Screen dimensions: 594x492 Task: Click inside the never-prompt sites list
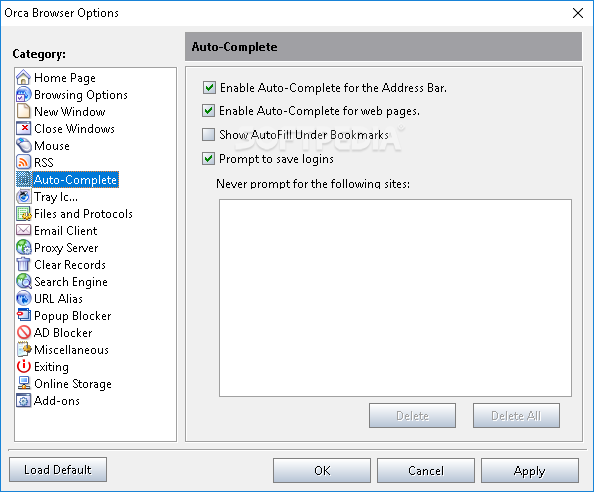coord(395,298)
